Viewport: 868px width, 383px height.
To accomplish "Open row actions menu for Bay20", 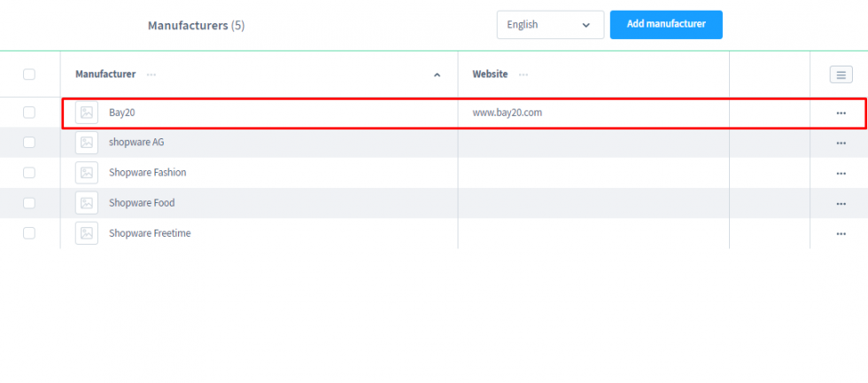I will tap(841, 113).
